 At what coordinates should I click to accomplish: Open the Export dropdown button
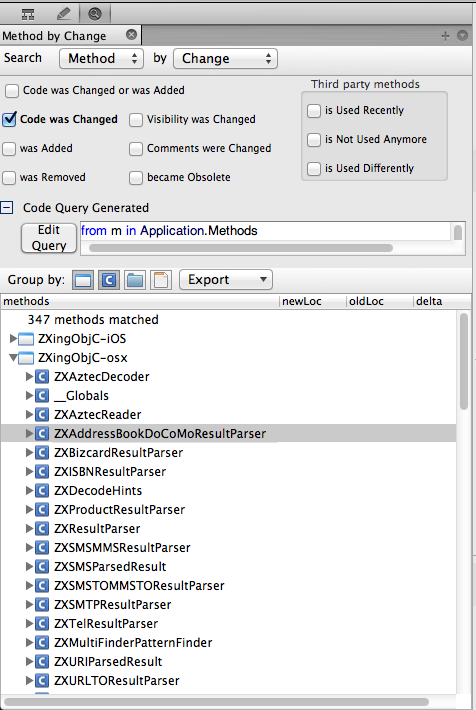click(x=226, y=279)
